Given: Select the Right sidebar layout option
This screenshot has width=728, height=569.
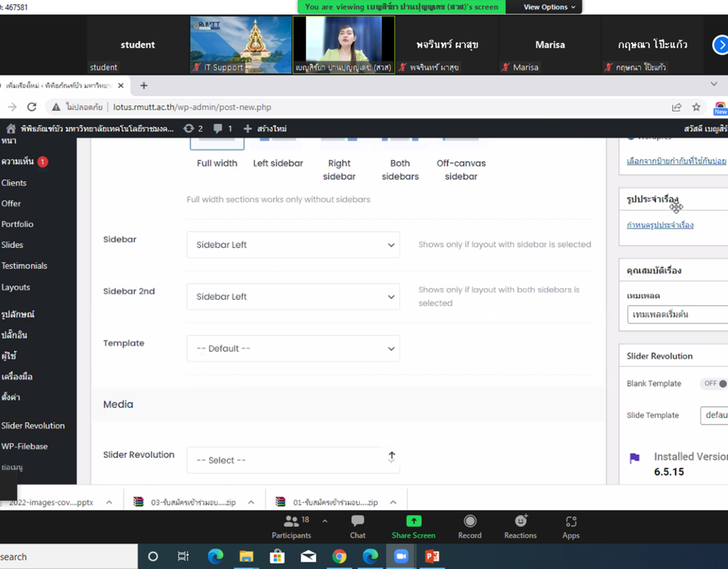Looking at the screenshot, I should pyautogui.click(x=339, y=160).
